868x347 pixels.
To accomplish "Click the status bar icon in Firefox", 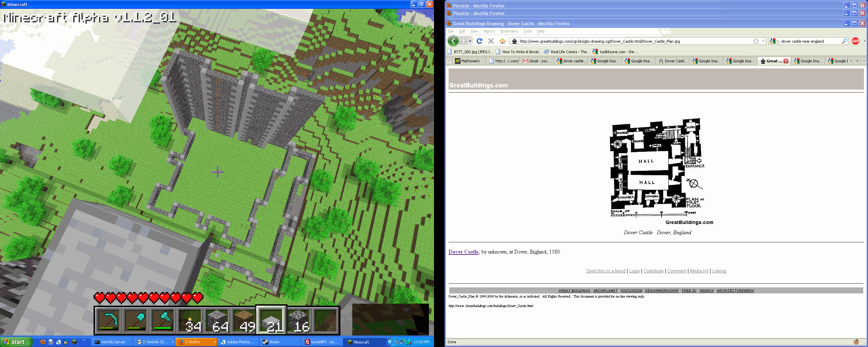I will [856, 342].
